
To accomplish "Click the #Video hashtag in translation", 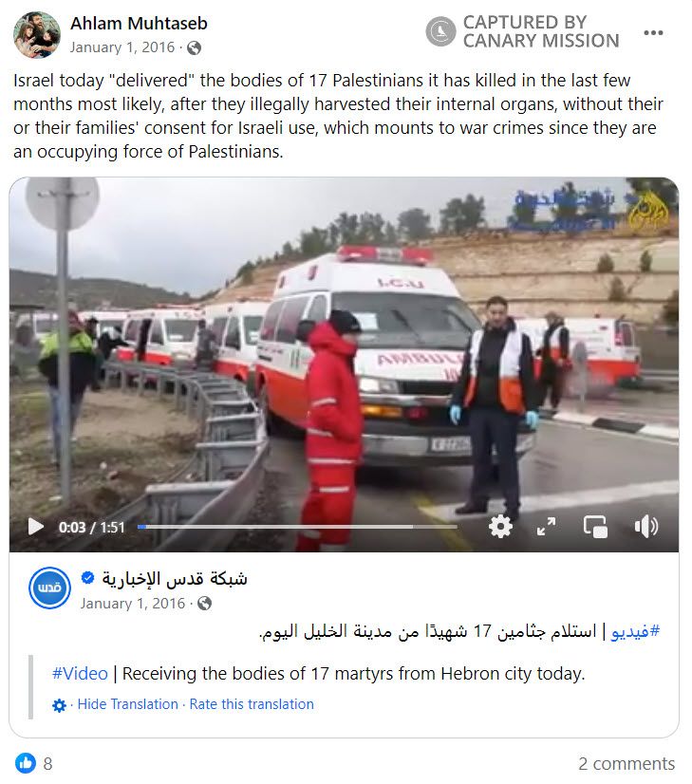I will (80, 674).
